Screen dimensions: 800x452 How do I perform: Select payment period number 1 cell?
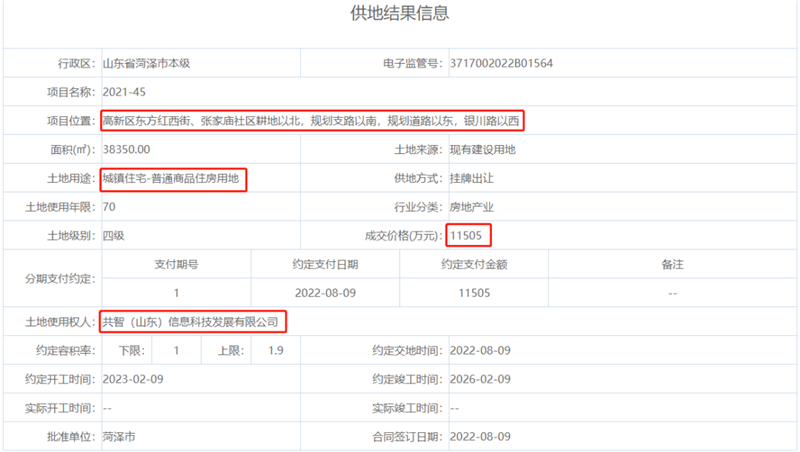click(176, 293)
